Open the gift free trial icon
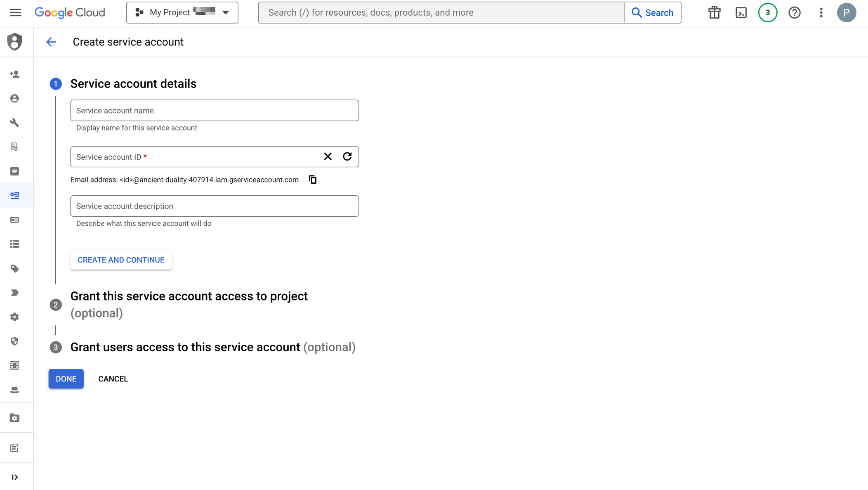The image size is (868, 490). click(x=715, y=13)
